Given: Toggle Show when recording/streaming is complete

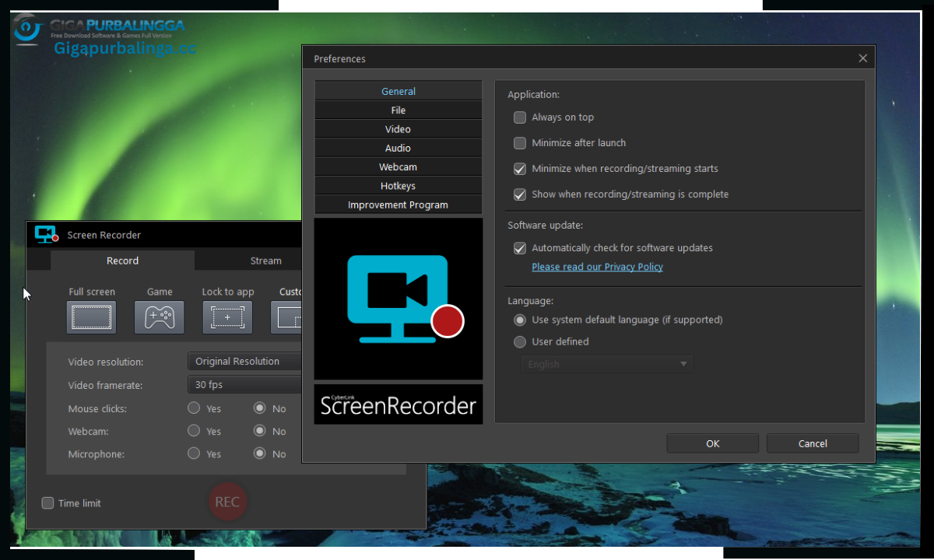Looking at the screenshot, I should 520,194.
